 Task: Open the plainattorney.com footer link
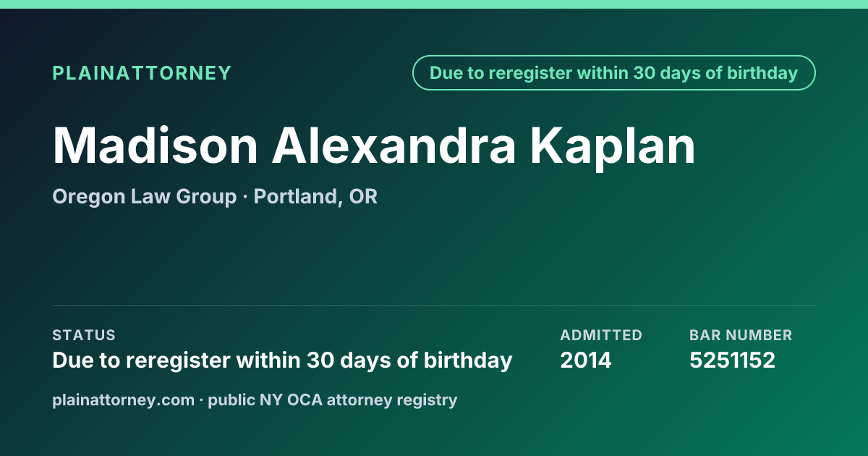pyautogui.click(x=123, y=400)
